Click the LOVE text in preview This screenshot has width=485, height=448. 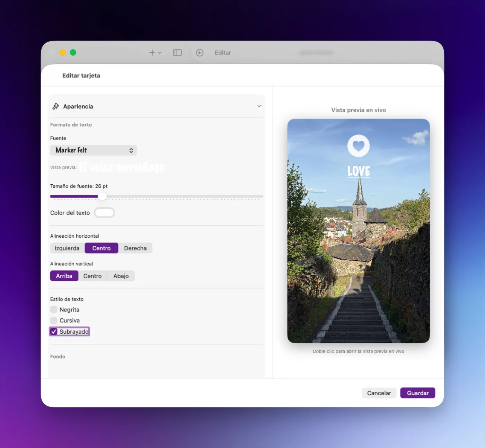click(359, 171)
